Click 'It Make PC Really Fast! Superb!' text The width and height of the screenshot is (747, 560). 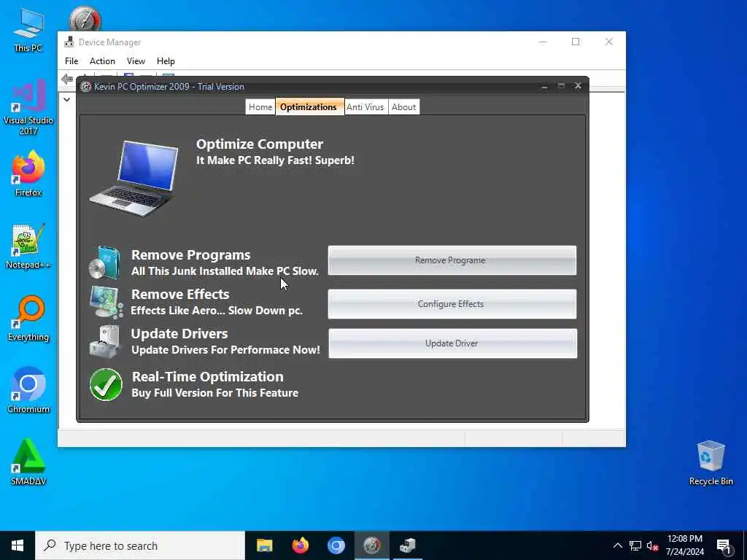(275, 160)
